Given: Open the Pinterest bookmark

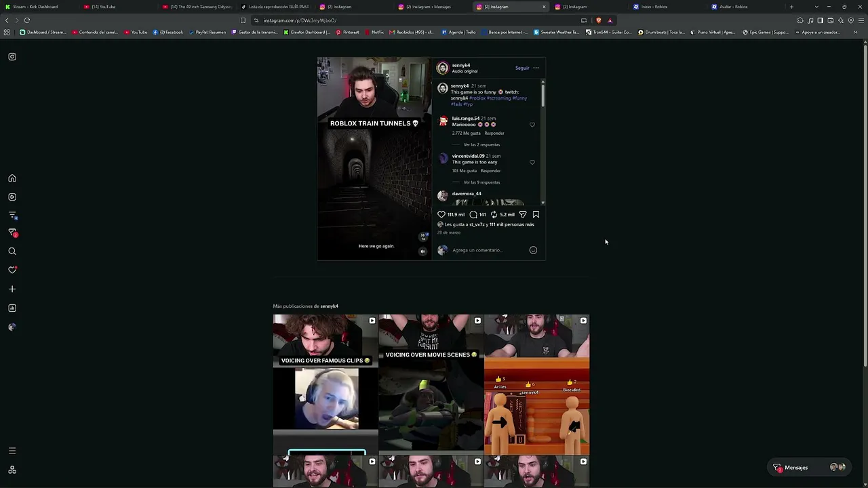Looking at the screenshot, I should point(347,32).
